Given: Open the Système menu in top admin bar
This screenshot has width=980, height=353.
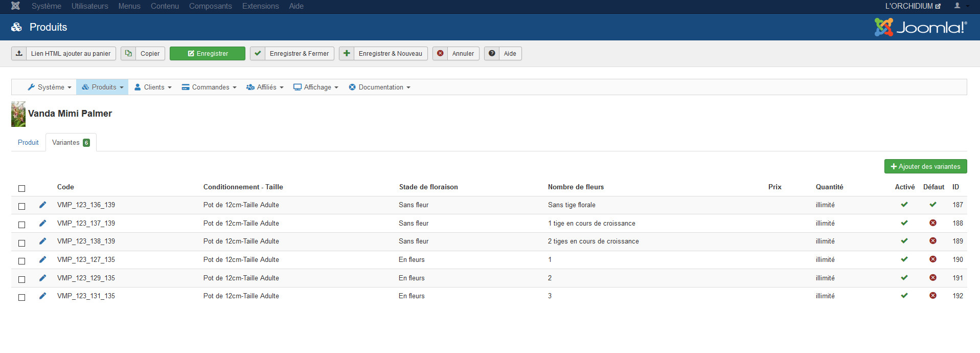Looking at the screenshot, I should click(47, 6).
